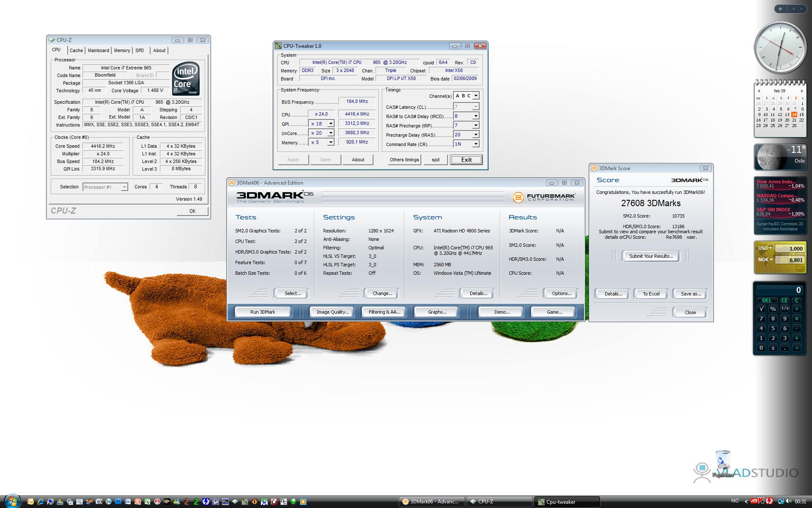Click Select... under Tests in 3DMark06
This screenshot has height=508, width=812.
pos(292,293)
